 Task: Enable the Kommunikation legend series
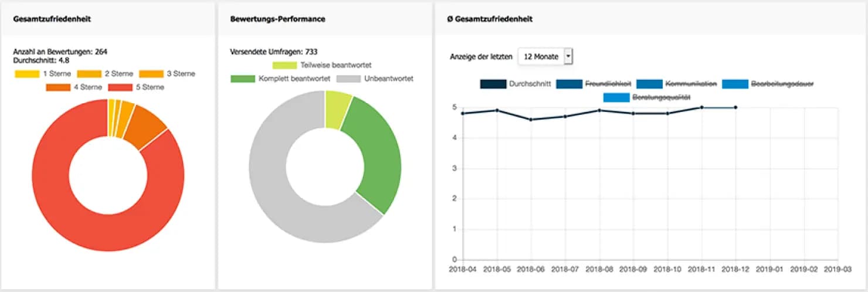click(x=676, y=84)
